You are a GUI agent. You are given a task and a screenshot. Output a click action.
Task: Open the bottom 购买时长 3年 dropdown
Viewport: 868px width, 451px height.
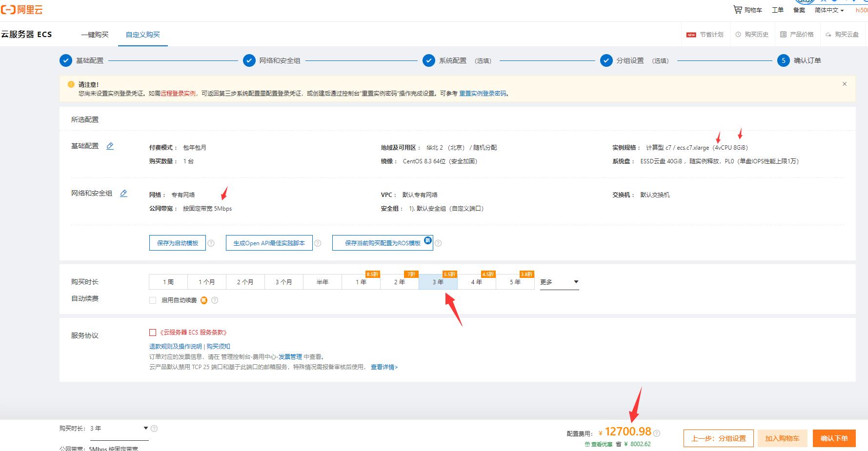tap(119, 429)
